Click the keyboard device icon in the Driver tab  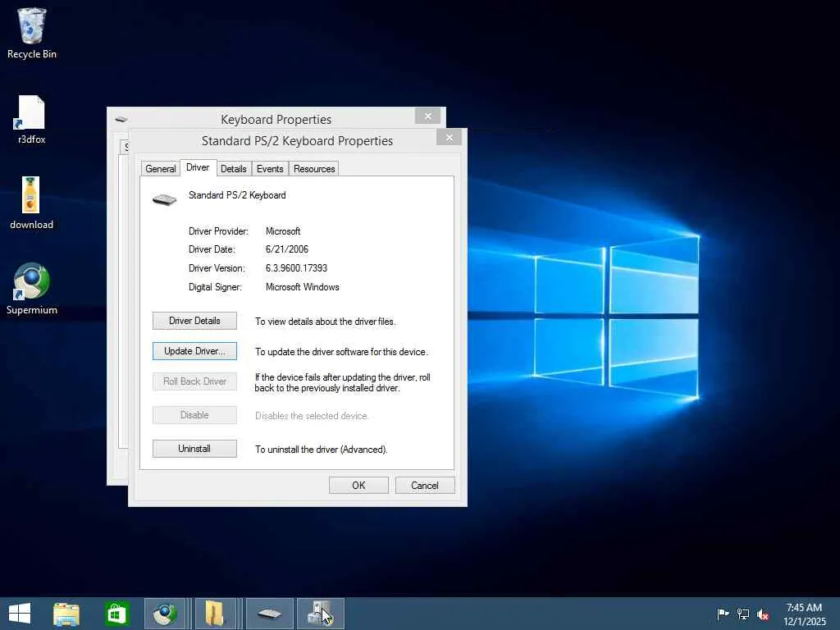[164, 199]
